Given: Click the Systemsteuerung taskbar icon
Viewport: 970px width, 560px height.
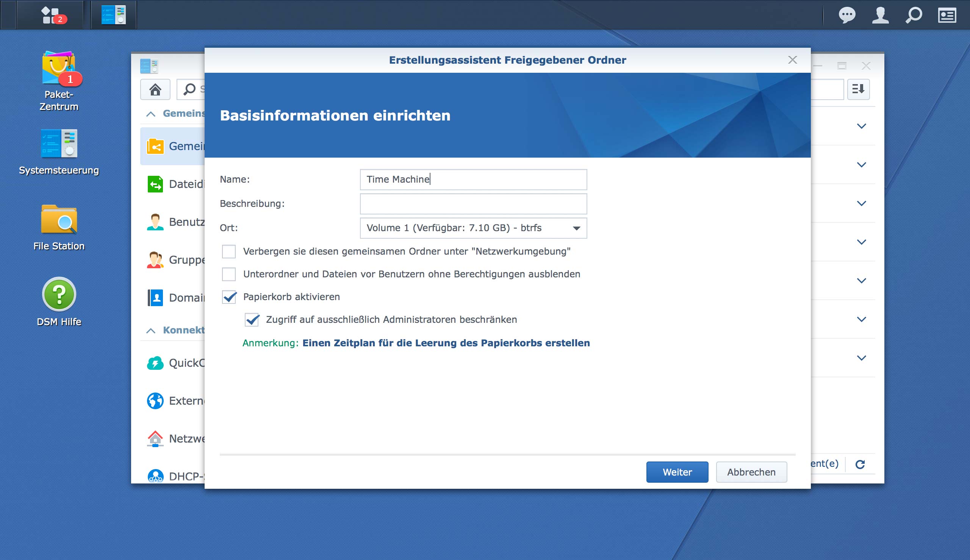Looking at the screenshot, I should (113, 15).
